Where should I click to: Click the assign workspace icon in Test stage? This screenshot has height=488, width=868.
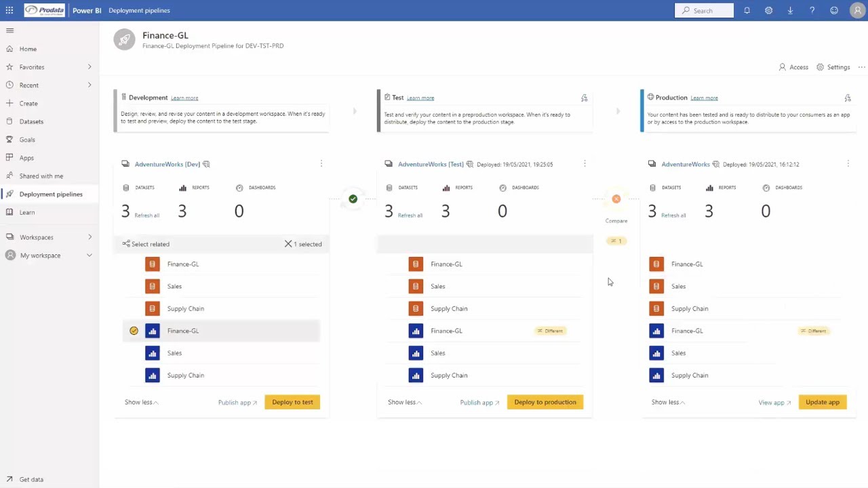pyautogui.click(x=584, y=98)
